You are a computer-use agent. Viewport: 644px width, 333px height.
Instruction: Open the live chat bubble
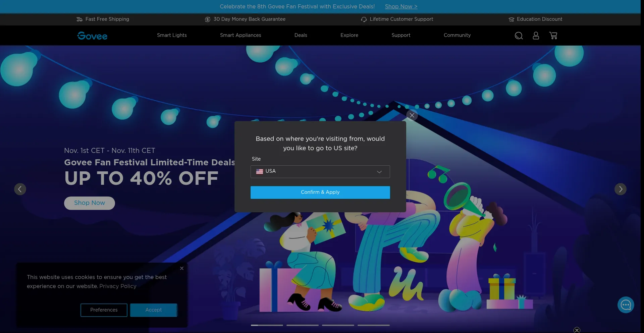pos(626,305)
